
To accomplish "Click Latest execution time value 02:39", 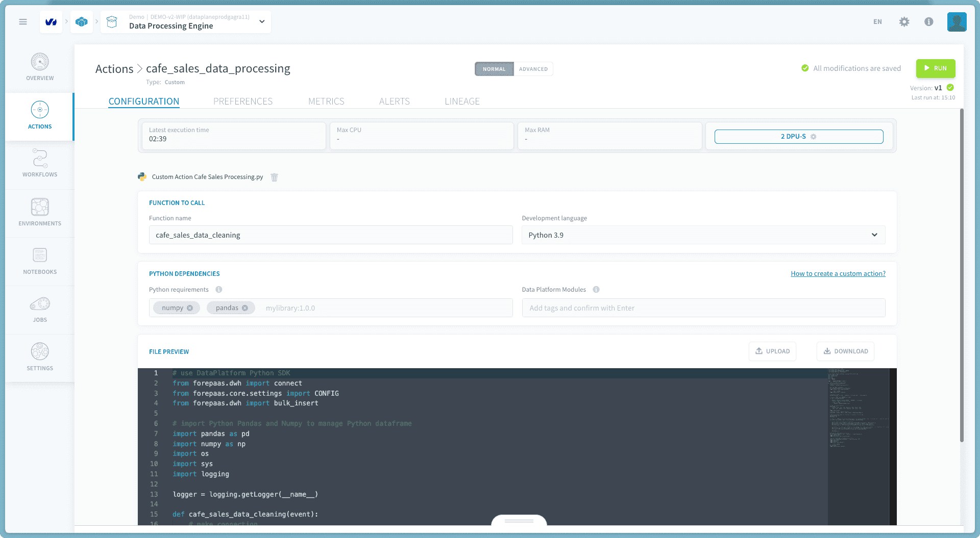I will (158, 139).
